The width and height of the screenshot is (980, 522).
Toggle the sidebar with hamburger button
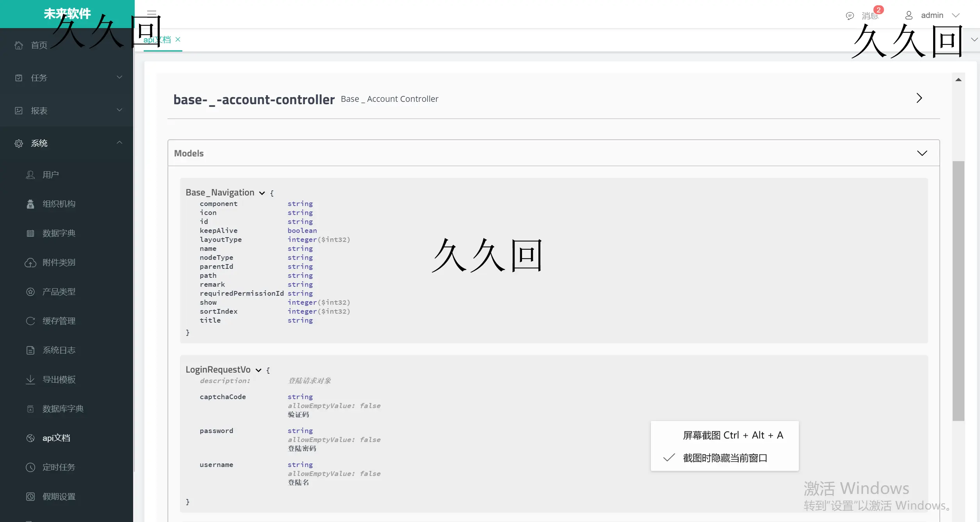[151, 13]
